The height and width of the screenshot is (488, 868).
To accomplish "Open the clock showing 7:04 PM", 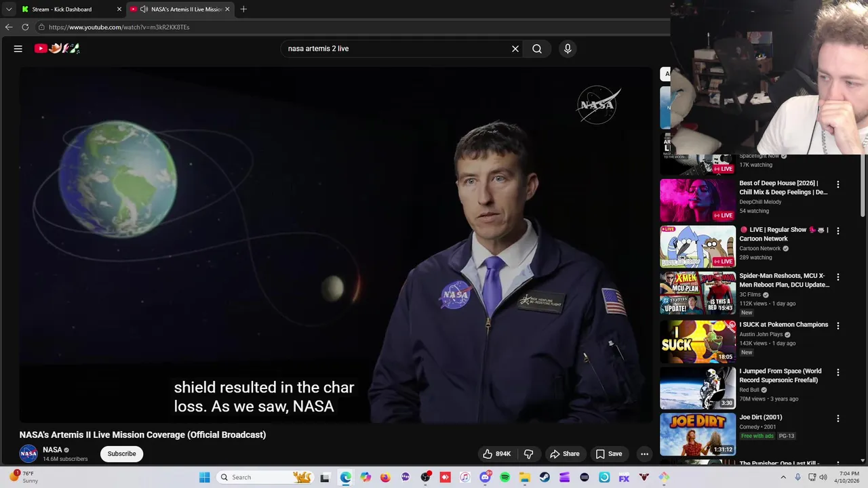I will 848,477.
